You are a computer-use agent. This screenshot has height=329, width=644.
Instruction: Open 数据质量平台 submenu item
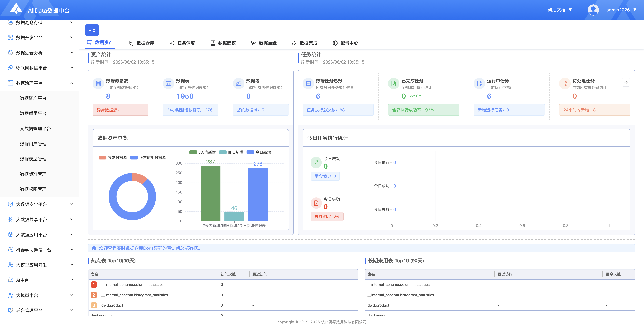(x=33, y=113)
